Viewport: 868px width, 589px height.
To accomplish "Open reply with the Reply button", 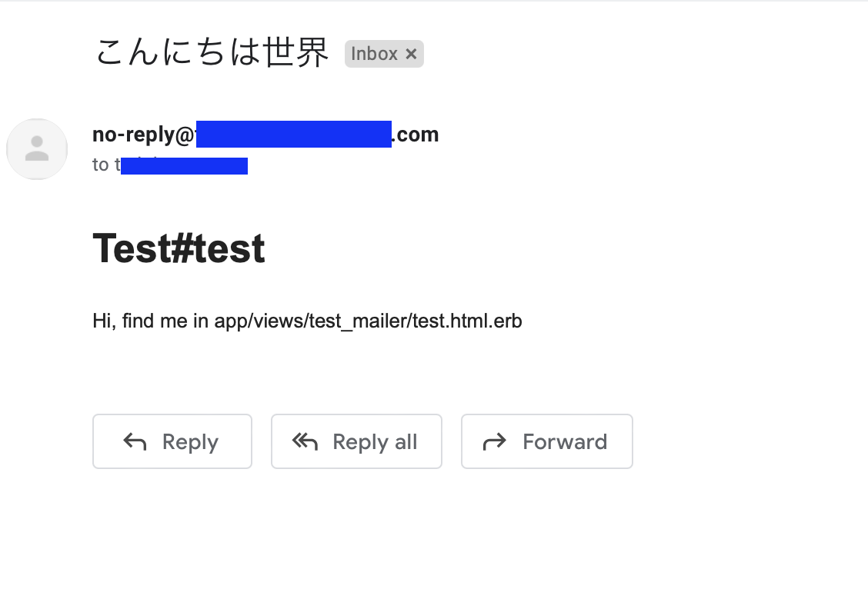I will tap(172, 441).
